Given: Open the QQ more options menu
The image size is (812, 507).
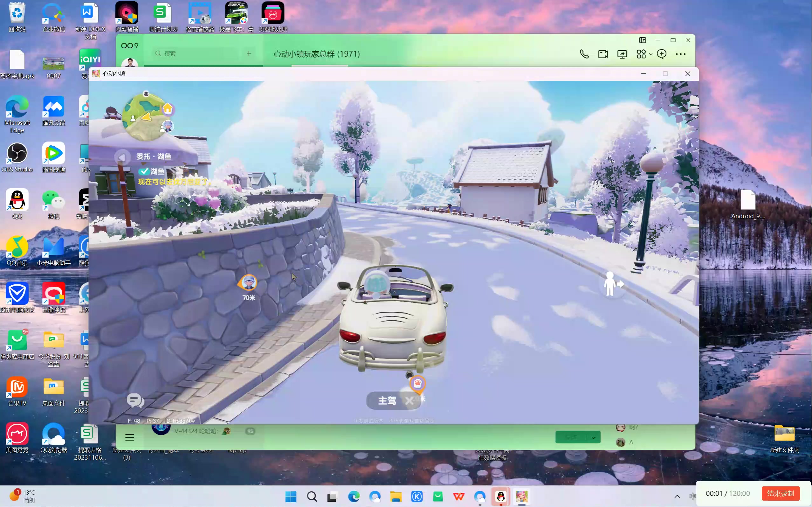Looking at the screenshot, I should point(680,54).
